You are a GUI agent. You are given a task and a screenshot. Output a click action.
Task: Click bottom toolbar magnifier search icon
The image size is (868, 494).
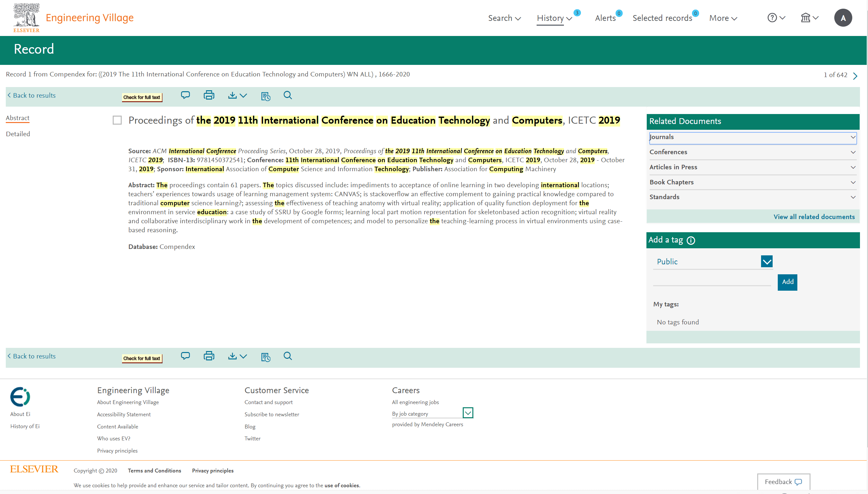[x=288, y=356]
